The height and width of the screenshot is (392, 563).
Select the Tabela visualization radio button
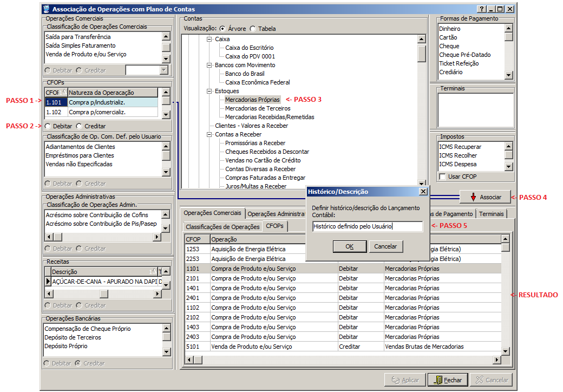pos(253,29)
